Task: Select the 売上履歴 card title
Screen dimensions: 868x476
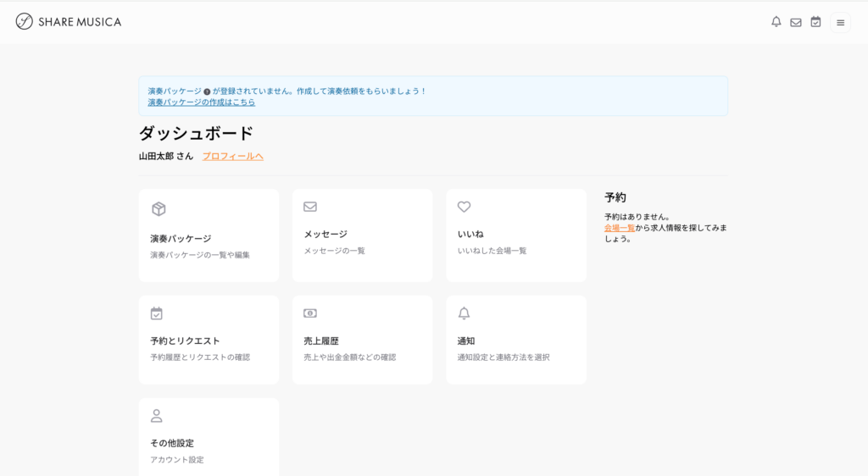Action: (x=321, y=340)
